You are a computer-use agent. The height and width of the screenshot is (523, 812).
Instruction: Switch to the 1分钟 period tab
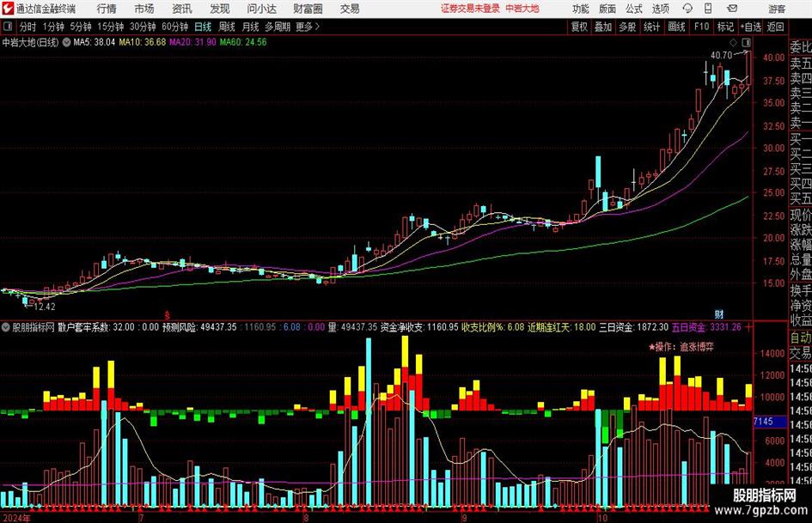[x=53, y=27]
